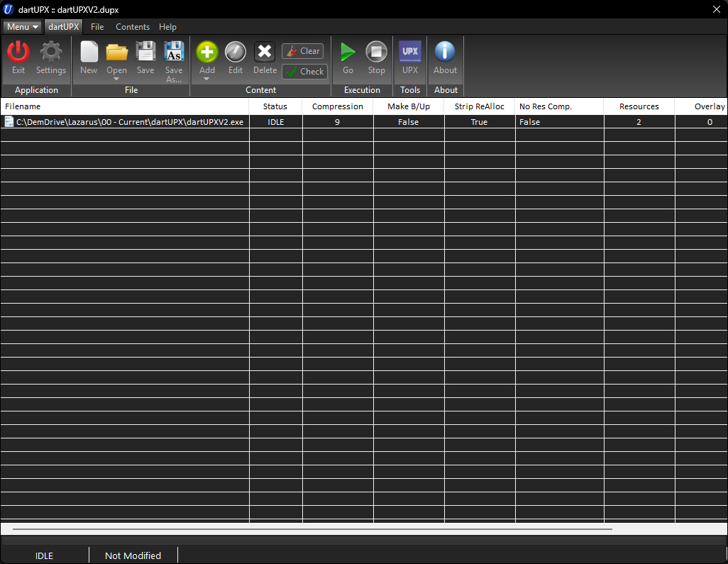Viewport: 728px width, 564px height.
Task: Select the dartUPX tab
Action: [64, 27]
